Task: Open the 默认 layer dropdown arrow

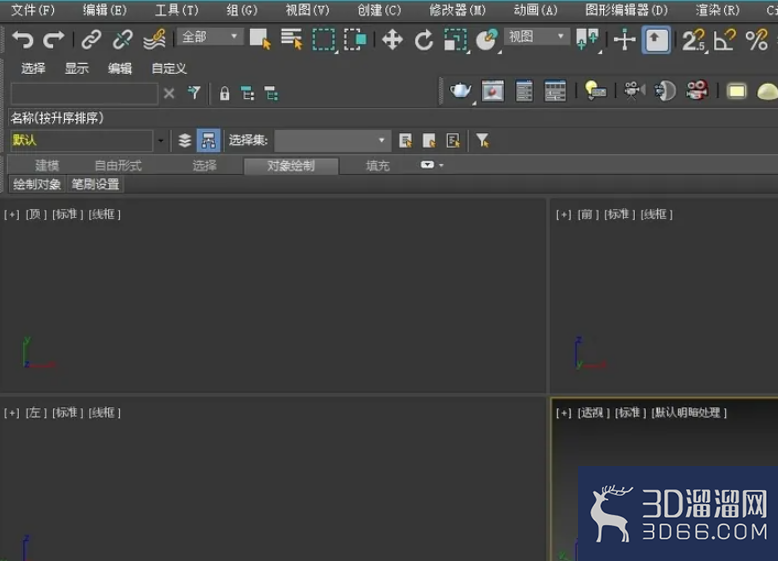Action: (161, 141)
